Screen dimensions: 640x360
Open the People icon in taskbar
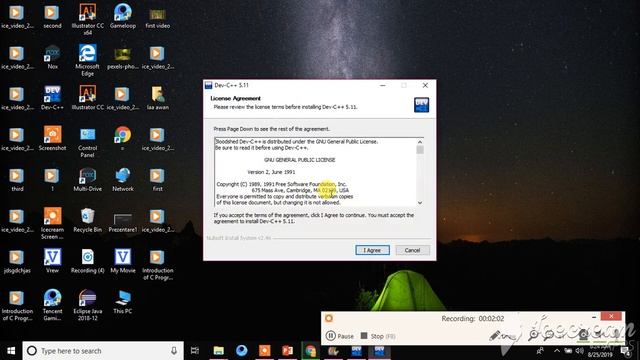click(540, 351)
